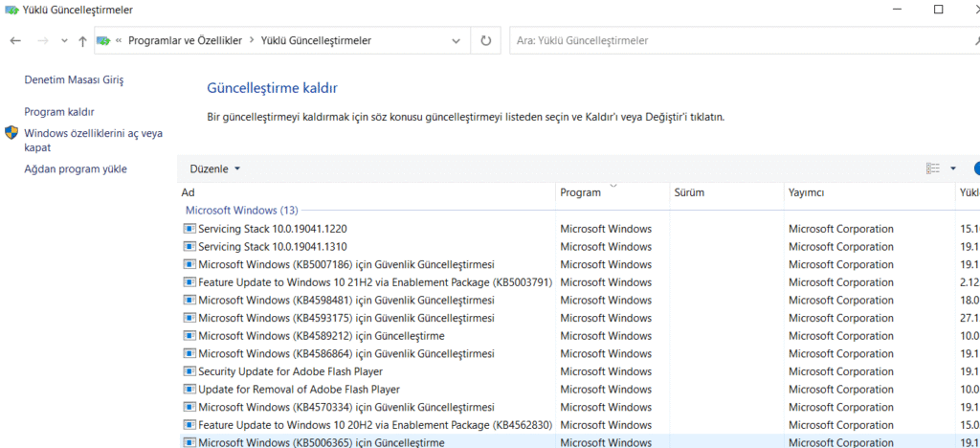
Task: Expand the address bar history dropdown
Action: pos(456,41)
